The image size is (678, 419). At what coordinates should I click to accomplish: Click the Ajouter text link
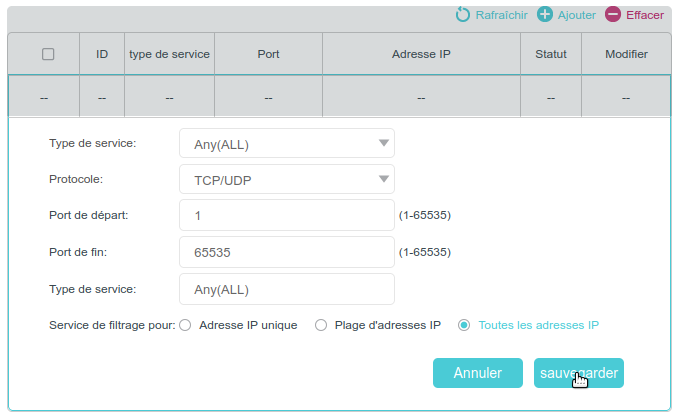pyautogui.click(x=577, y=15)
